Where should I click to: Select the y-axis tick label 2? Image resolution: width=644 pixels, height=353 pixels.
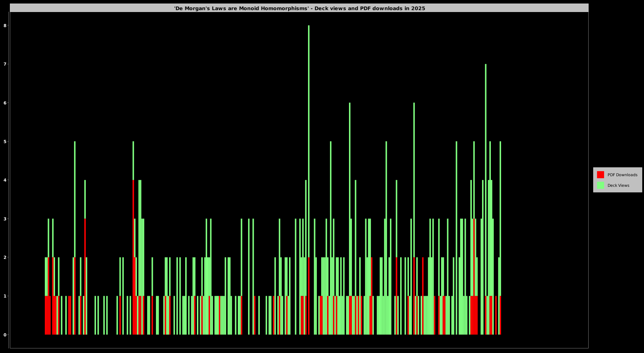pyautogui.click(x=5, y=257)
